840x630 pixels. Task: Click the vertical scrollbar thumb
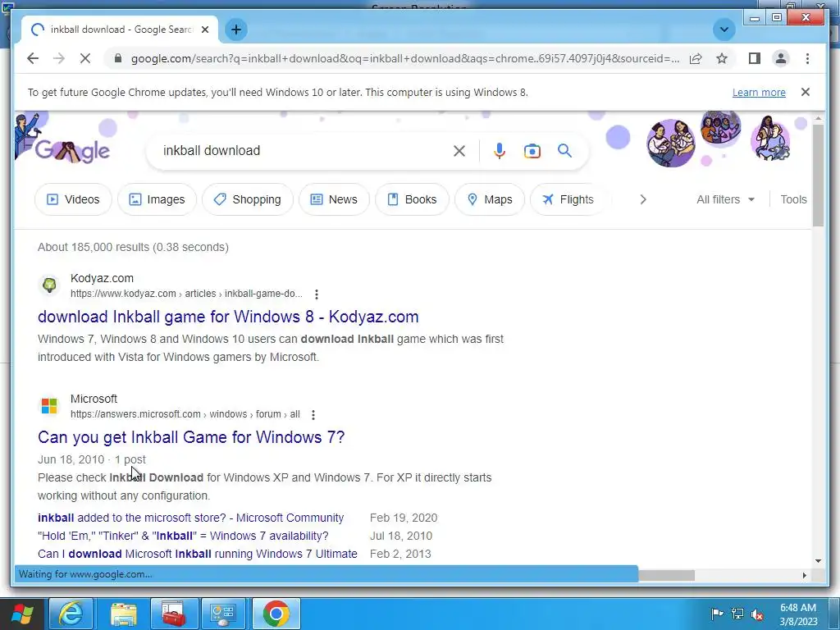pyautogui.click(x=818, y=175)
